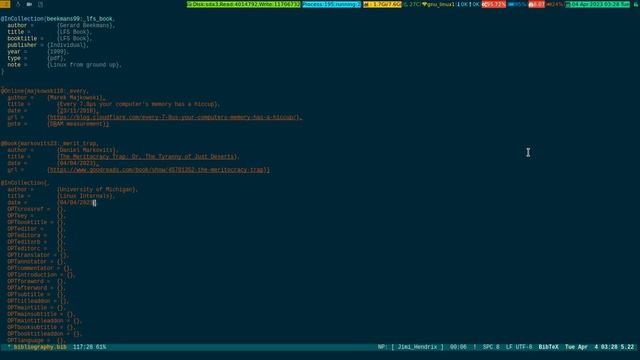Viewport: 640px width, 360px height.
Task: Click the Jimi_Hendrix now-playing modeline segment
Action: click(x=411, y=347)
